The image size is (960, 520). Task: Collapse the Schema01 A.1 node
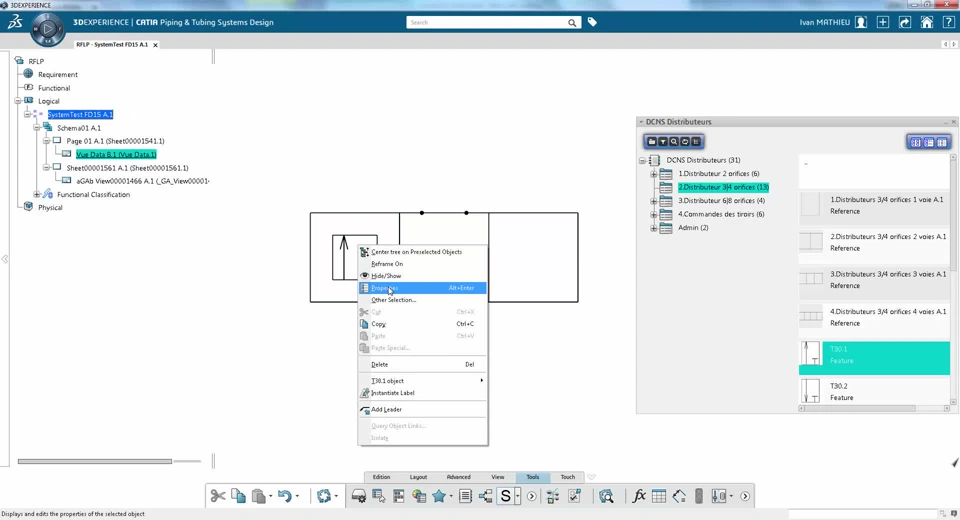pos(37,127)
